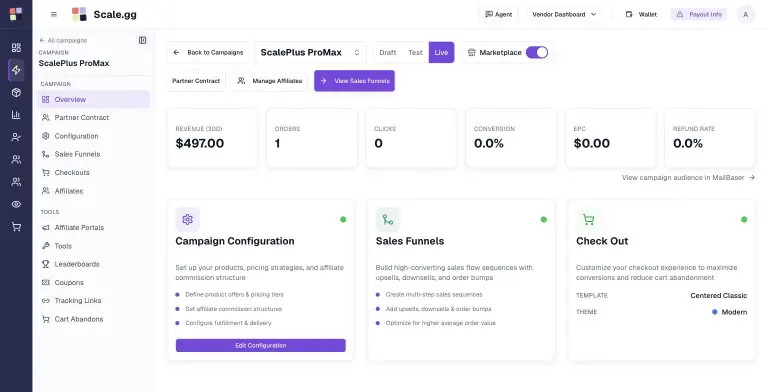The image size is (768, 392).
Task: Select the Live mode tab
Action: pos(441,52)
